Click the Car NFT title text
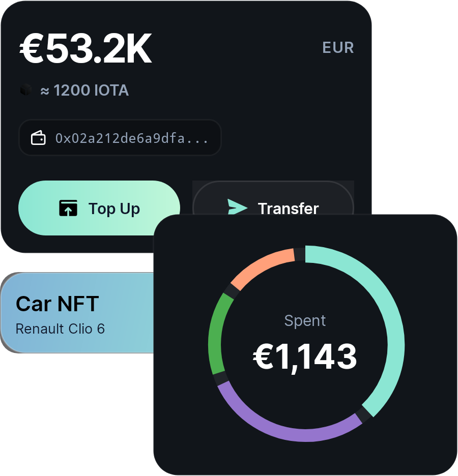Image resolution: width=458 pixels, height=476 pixels. [58, 304]
